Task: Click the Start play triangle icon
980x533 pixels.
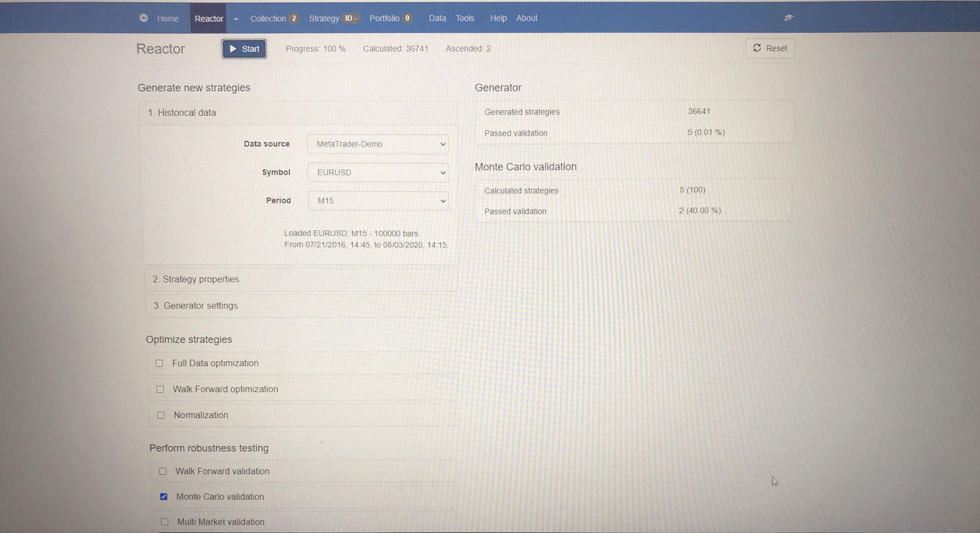Action: (x=233, y=49)
